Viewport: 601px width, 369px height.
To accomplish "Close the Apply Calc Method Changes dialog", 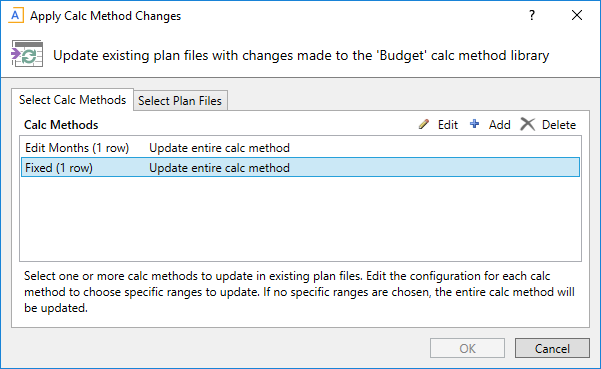I will pyautogui.click(x=577, y=15).
